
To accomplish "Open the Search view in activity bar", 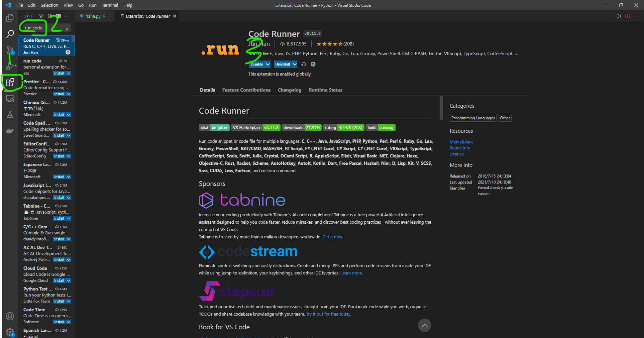I will [x=10, y=34].
